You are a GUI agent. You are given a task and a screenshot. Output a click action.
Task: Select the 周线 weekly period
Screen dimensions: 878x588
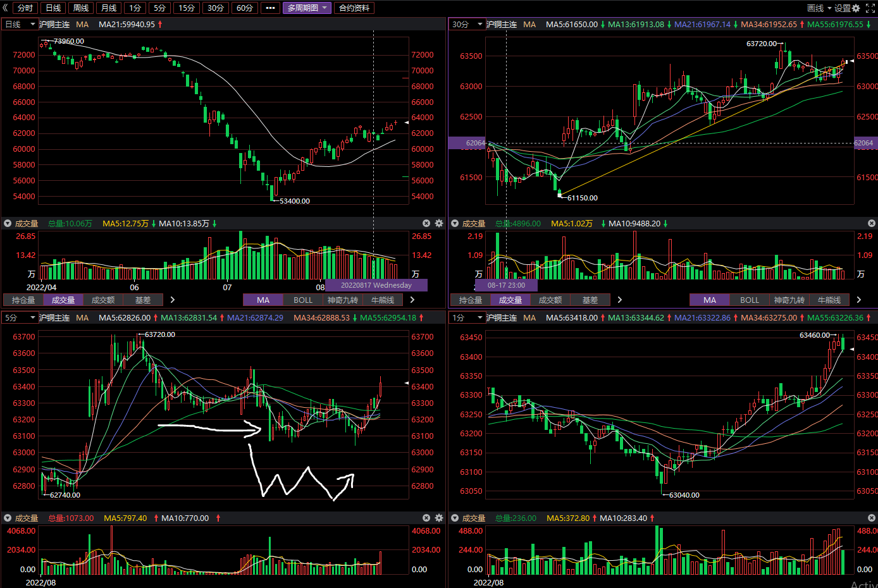tap(81, 8)
